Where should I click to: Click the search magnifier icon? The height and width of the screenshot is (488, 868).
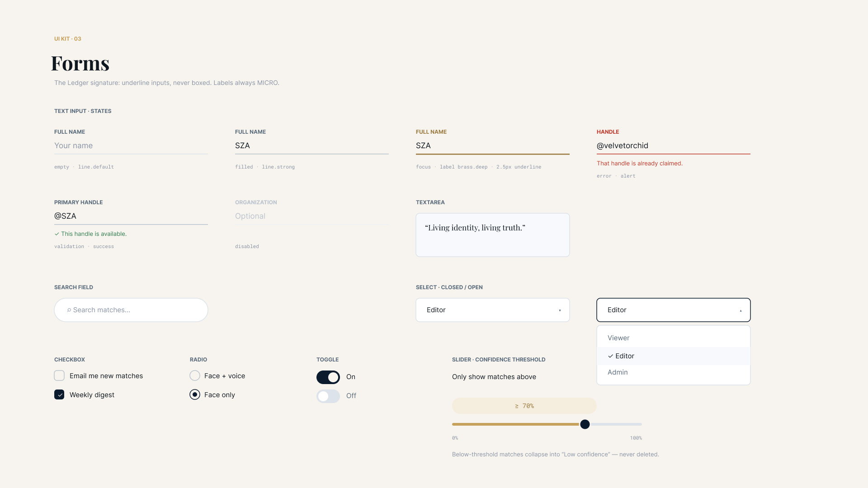click(x=69, y=310)
